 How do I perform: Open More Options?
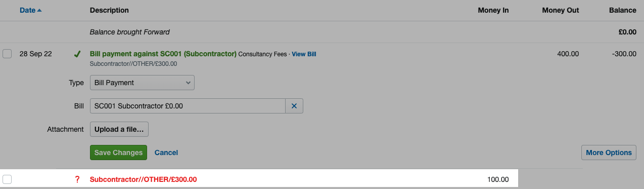(609, 153)
